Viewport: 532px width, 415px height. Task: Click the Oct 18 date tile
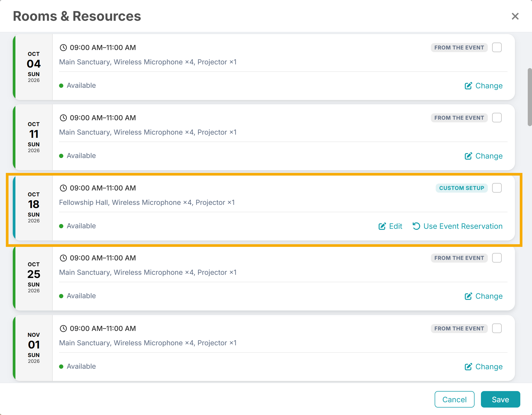click(34, 207)
